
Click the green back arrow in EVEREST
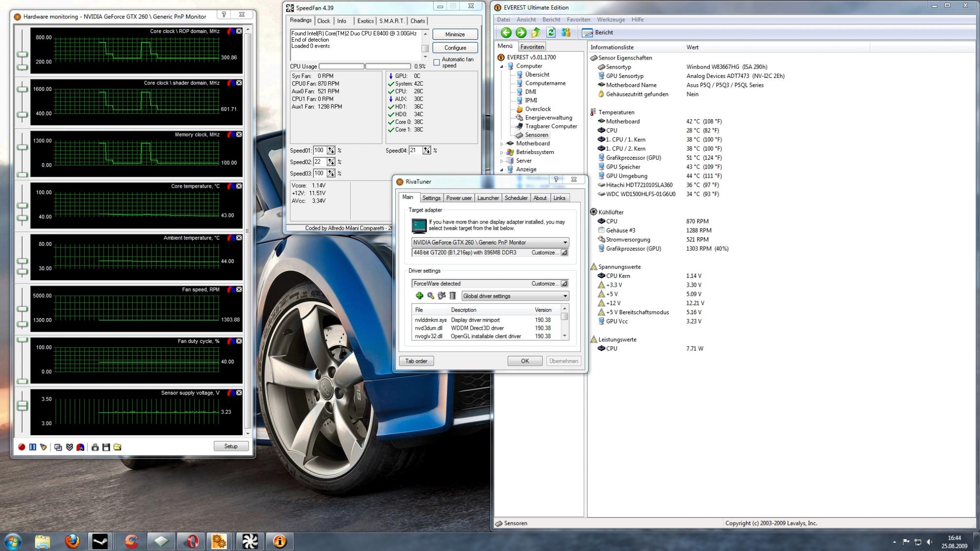click(x=506, y=32)
